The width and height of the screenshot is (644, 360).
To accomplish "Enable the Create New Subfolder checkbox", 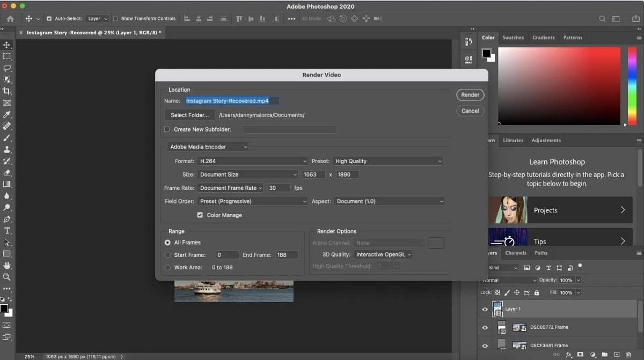I will [x=168, y=129].
